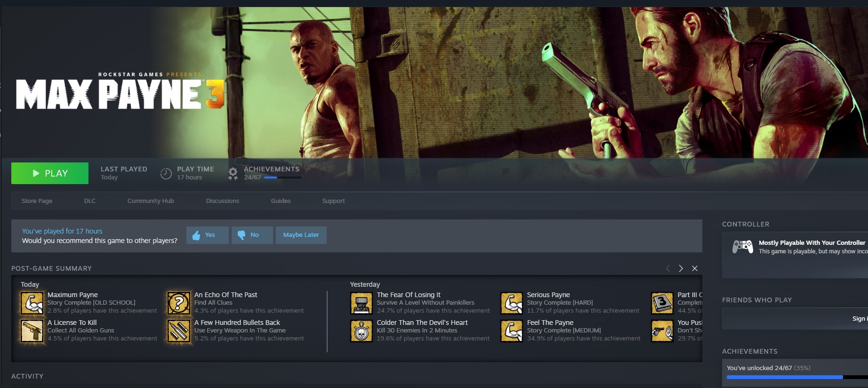Open the DLC tab

[x=90, y=201]
